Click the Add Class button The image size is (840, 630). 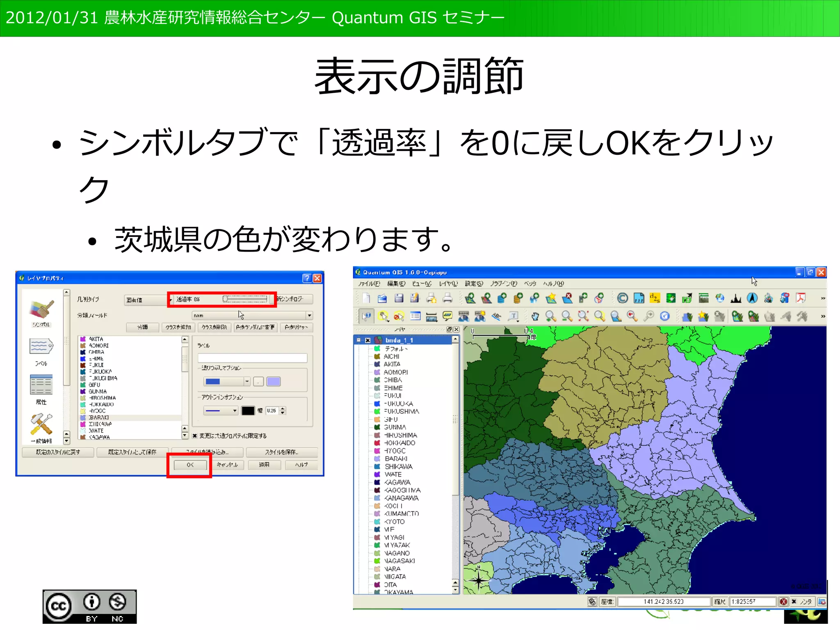pyautogui.click(x=178, y=328)
